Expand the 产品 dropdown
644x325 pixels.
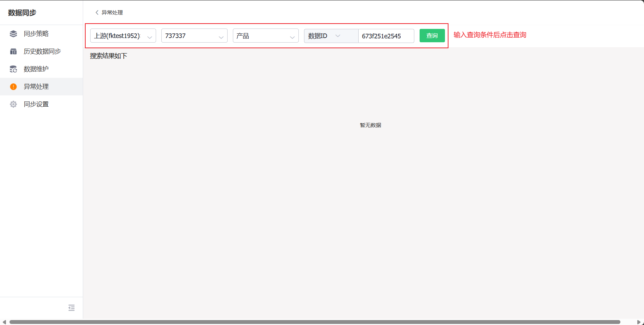[292, 36]
